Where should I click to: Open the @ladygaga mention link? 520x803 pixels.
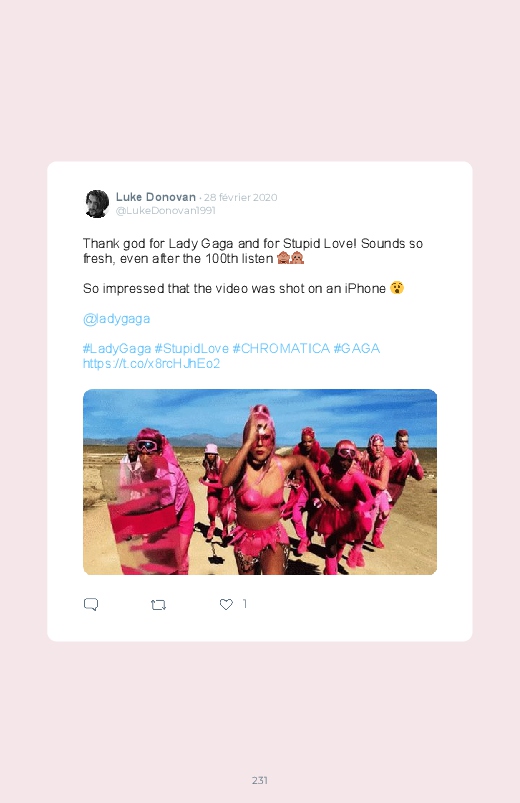click(x=116, y=319)
